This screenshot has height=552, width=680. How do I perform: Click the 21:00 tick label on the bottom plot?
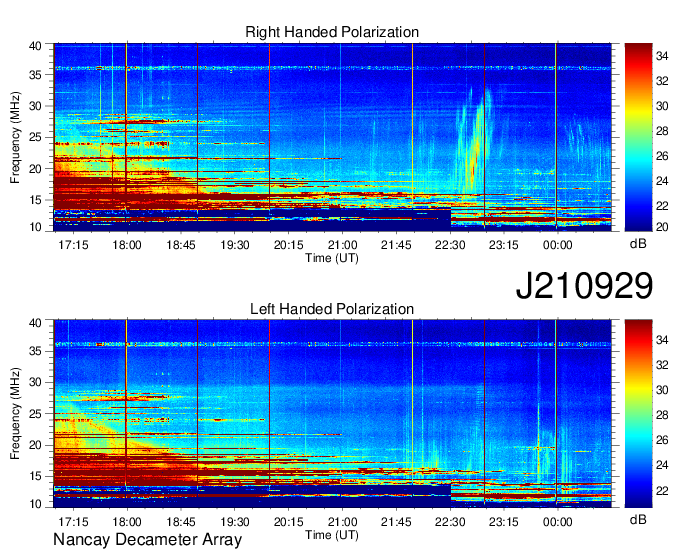[x=343, y=522]
